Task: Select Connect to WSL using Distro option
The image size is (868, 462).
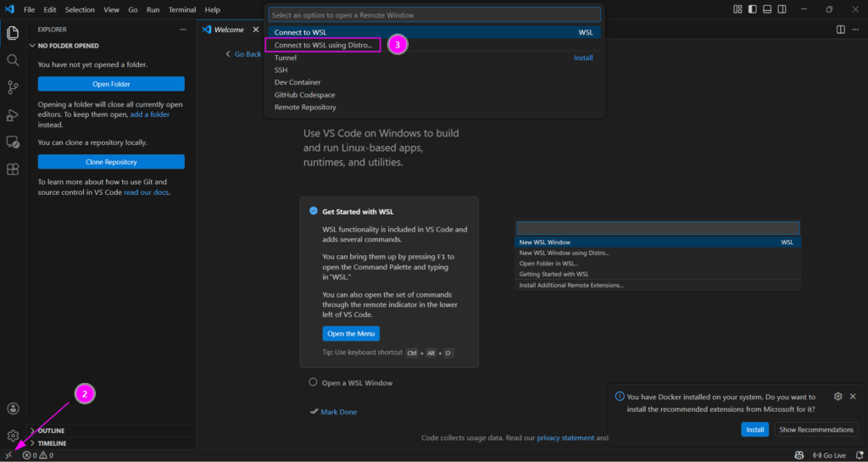Action: 435,45
